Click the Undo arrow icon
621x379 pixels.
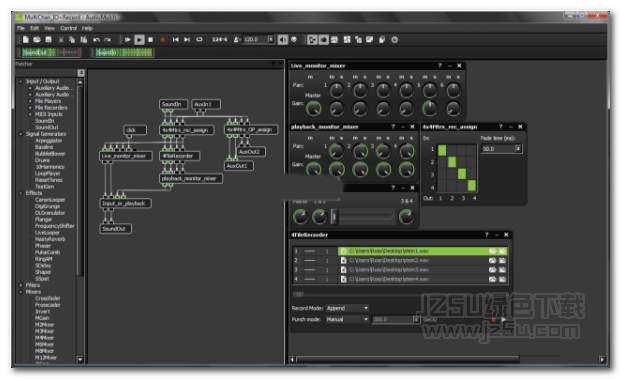(x=96, y=40)
